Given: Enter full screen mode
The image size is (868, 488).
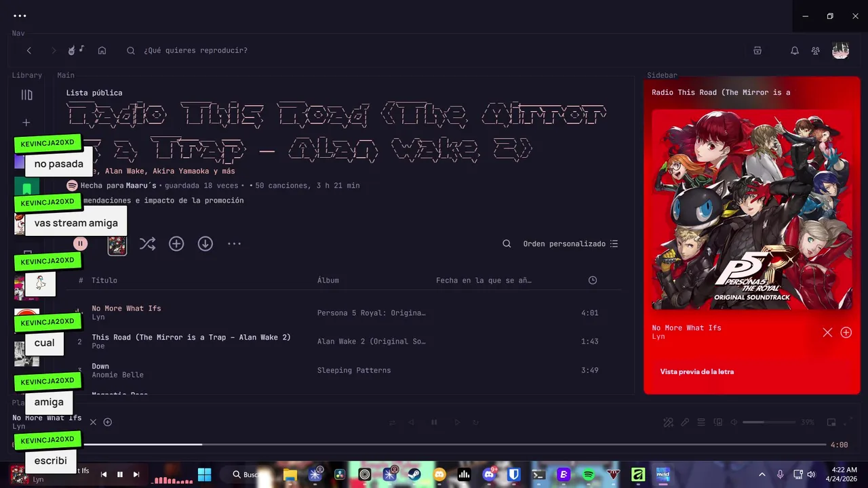Looking at the screenshot, I should (849, 422).
